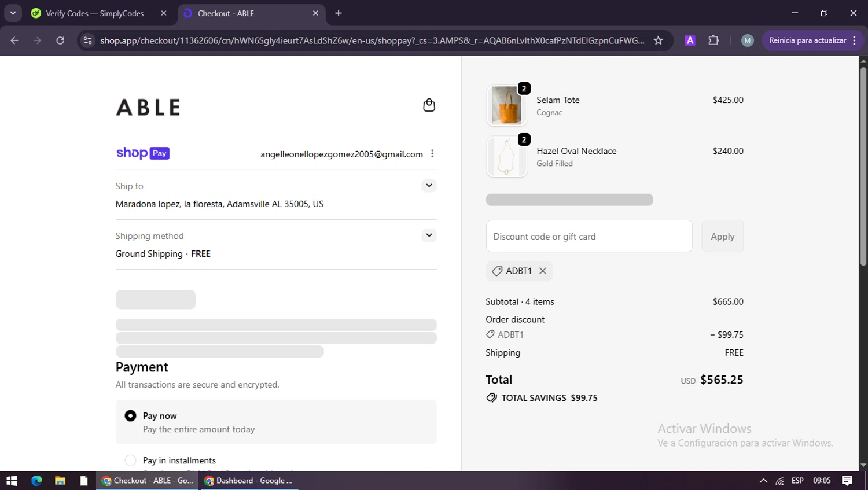Viewport: 868px width, 490px height.
Task: Open the Chrome profile avatar M
Action: 747,40
